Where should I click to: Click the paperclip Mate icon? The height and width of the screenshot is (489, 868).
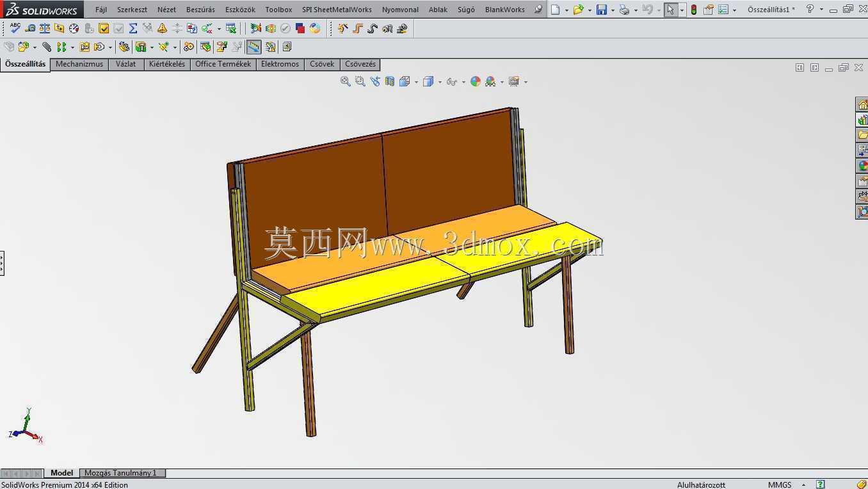[x=47, y=47]
